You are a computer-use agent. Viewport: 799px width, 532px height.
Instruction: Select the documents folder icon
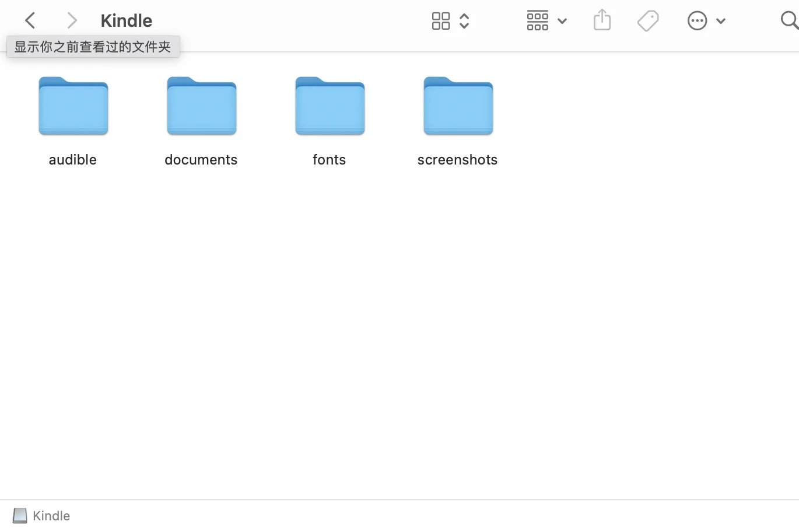click(x=202, y=106)
